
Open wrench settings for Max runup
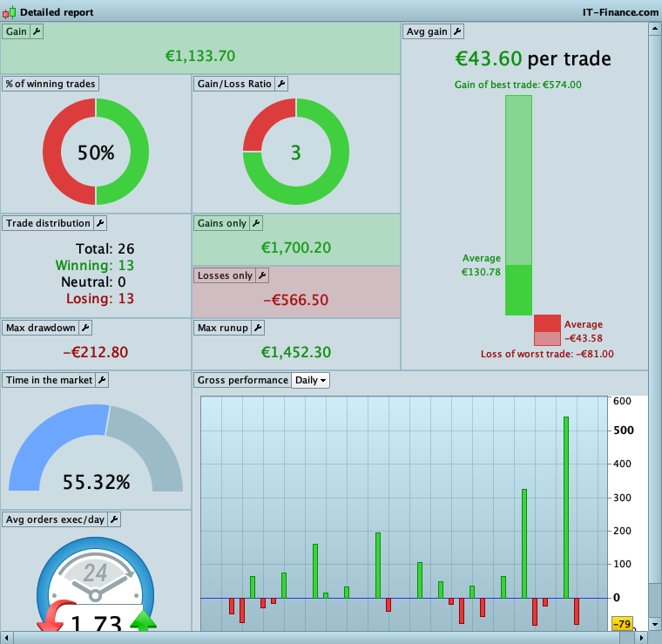tap(258, 328)
